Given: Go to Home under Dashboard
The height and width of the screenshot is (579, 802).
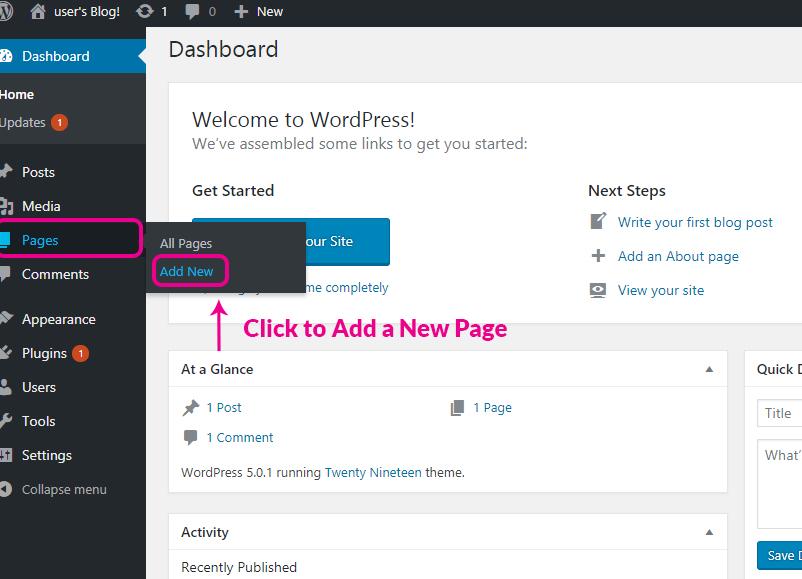Looking at the screenshot, I should click(x=17, y=95).
